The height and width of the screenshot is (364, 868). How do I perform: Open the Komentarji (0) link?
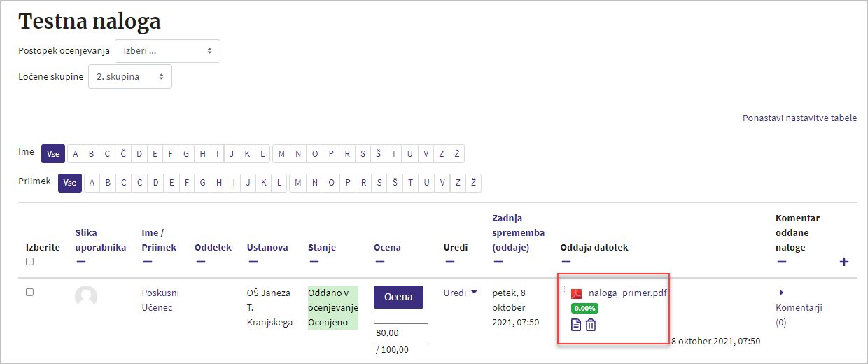(799, 315)
